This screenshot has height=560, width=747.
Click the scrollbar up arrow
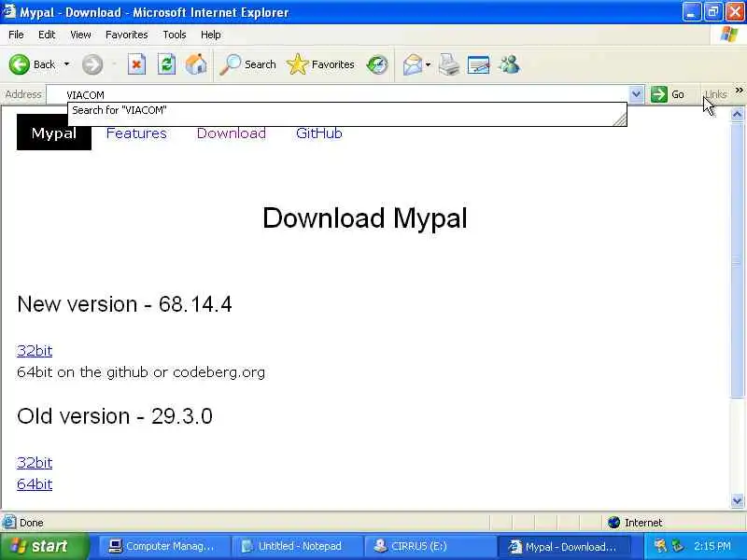click(x=737, y=114)
